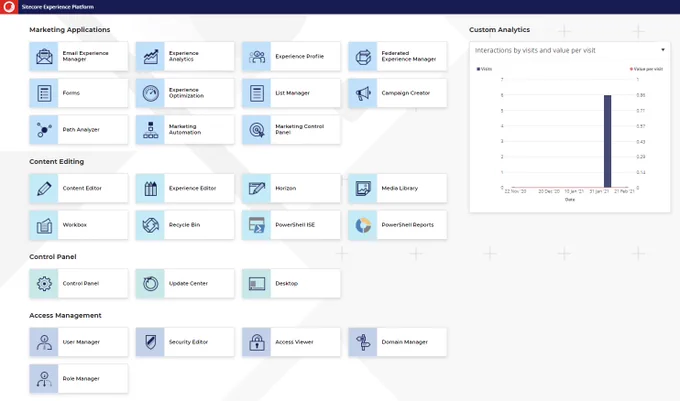
Task: Click the 'Horizon' label
Action: pos(285,188)
